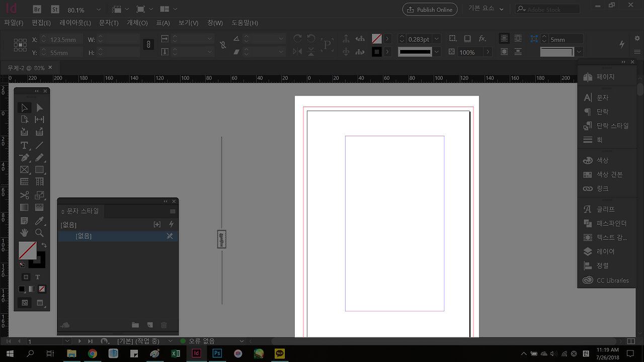This screenshot has width=644, height=362.
Task: Open the 페이지 panel from the dock
Action: pyautogui.click(x=605, y=77)
